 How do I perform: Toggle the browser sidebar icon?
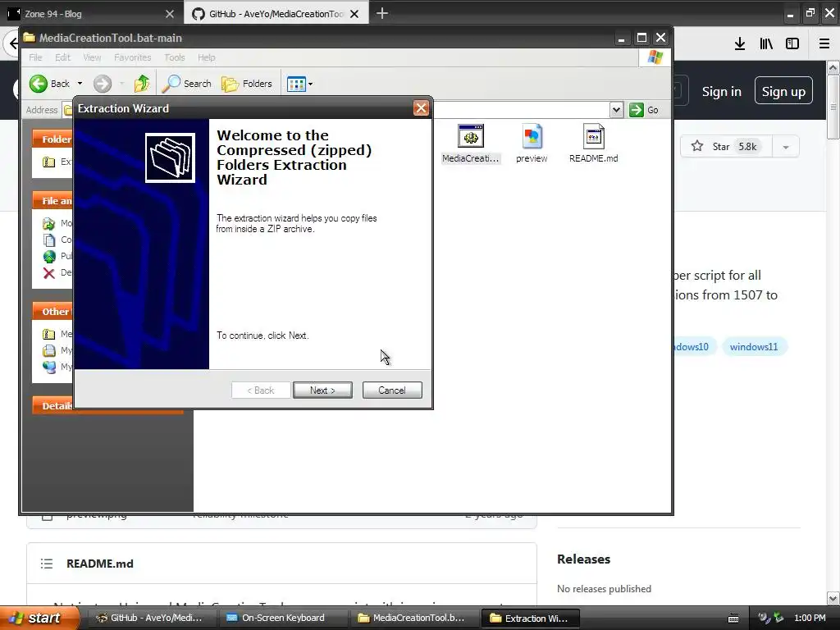pos(792,44)
